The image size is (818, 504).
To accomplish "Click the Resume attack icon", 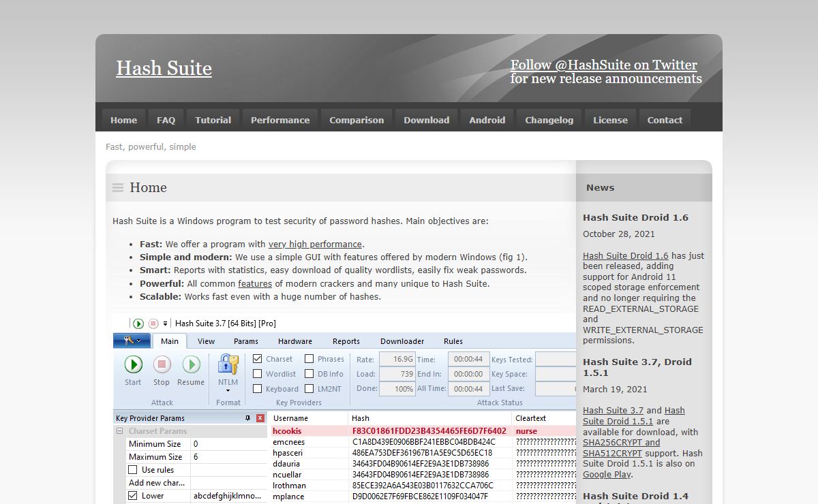I will pos(191,365).
